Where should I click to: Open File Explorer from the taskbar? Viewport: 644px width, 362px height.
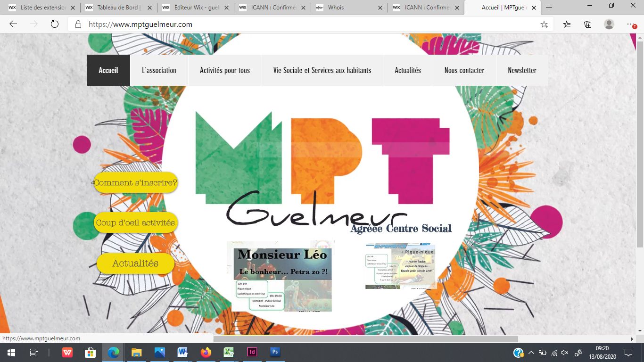coord(137,353)
